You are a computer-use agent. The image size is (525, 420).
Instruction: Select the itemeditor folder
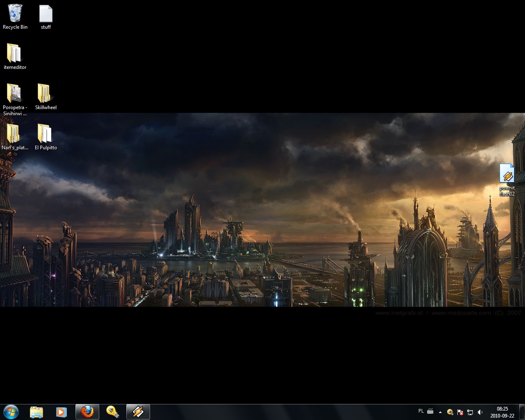(15, 54)
